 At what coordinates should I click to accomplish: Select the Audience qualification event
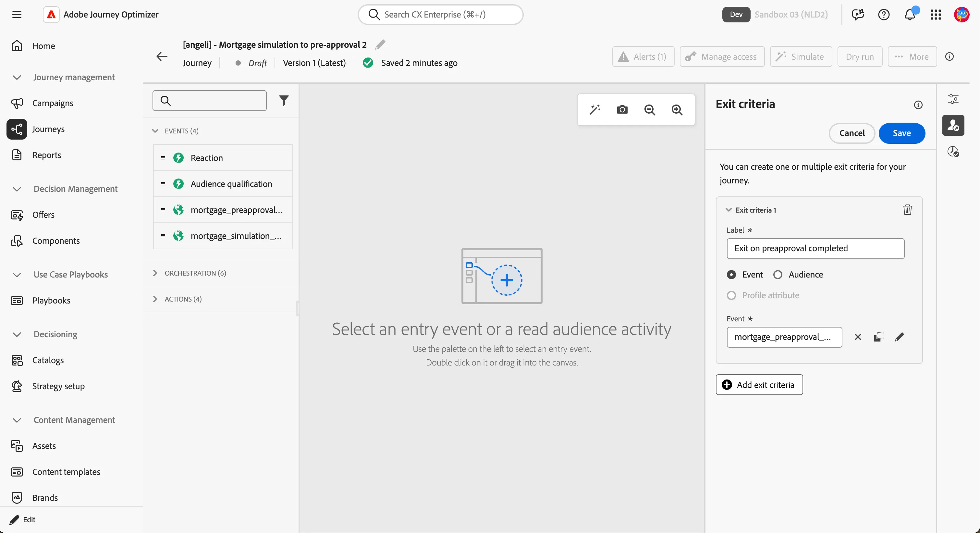[x=223, y=184]
